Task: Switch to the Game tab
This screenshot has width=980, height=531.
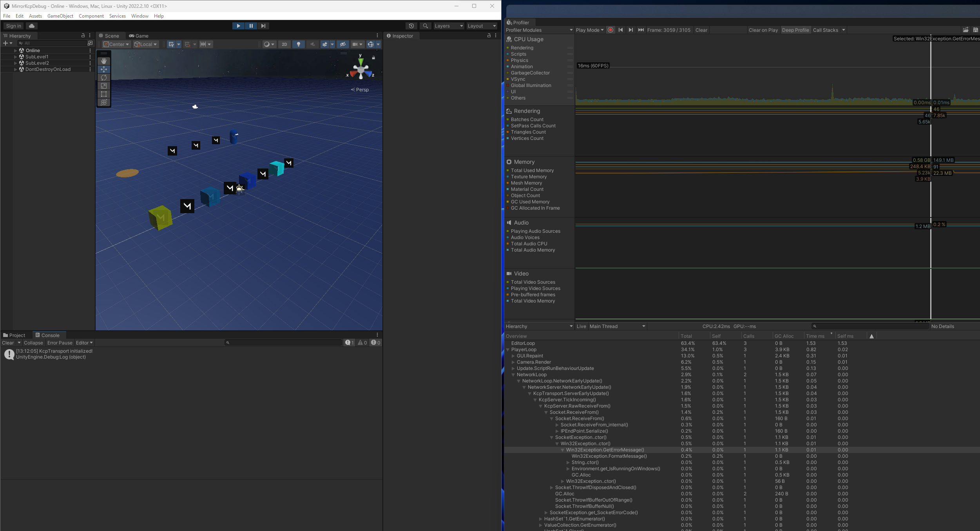Action: (139, 36)
